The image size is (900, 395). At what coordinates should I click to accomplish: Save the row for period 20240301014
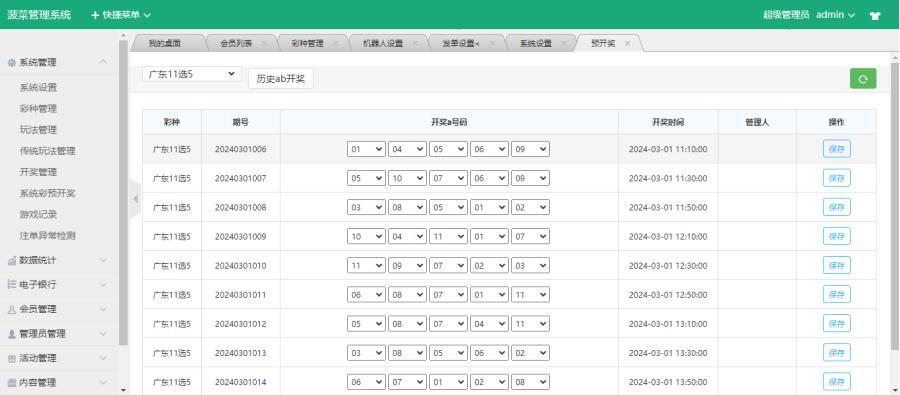836,382
